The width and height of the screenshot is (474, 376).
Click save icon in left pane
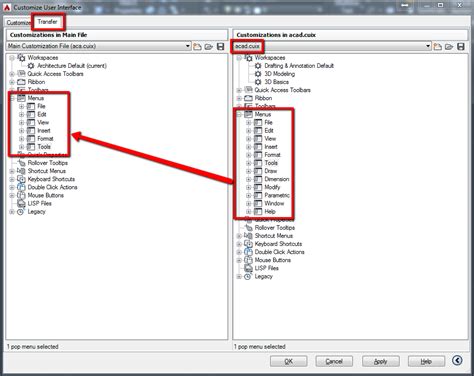[x=220, y=46]
